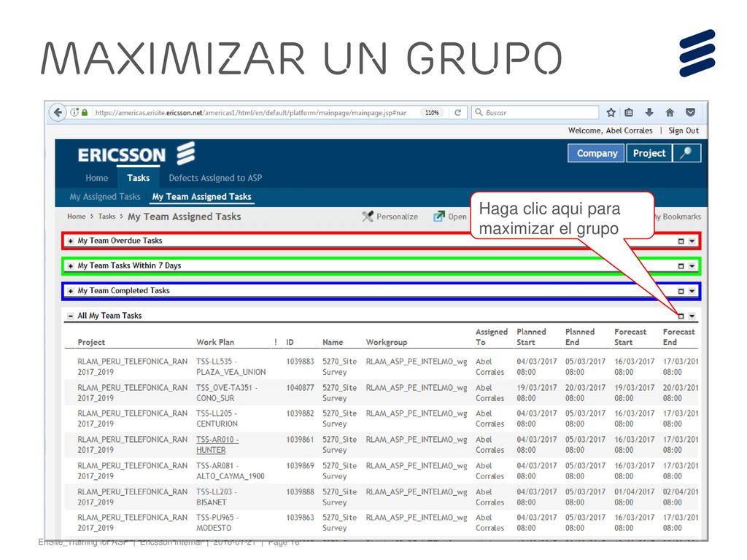
Task: Reload the page with the refresh icon
Action: tap(458, 112)
